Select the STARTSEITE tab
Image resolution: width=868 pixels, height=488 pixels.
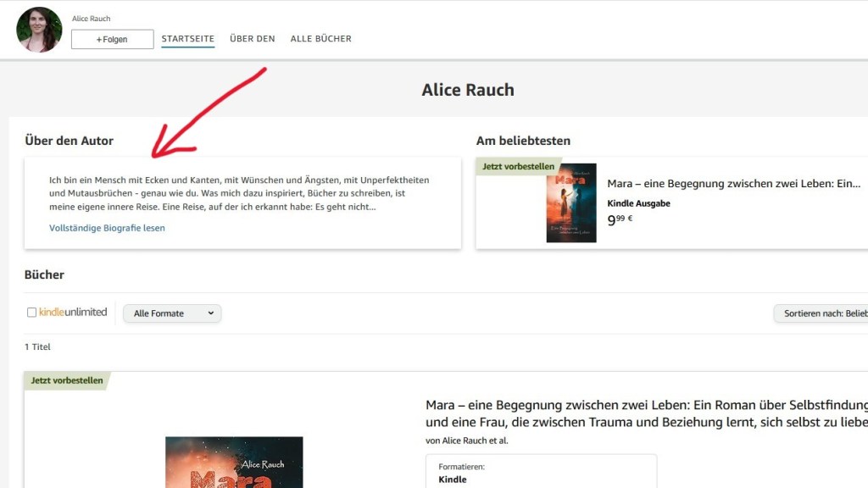[187, 38]
